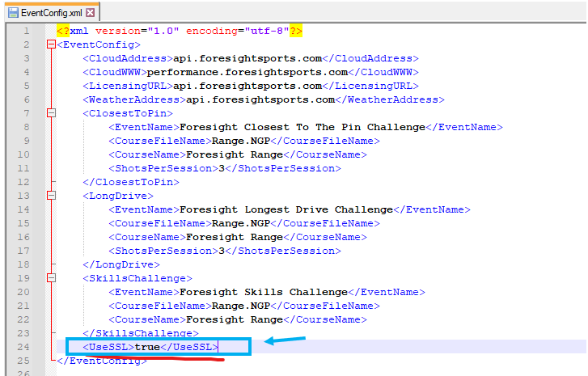The height and width of the screenshot is (376, 588).
Task: Click the opening EventConfig tag
Action: [99, 44]
